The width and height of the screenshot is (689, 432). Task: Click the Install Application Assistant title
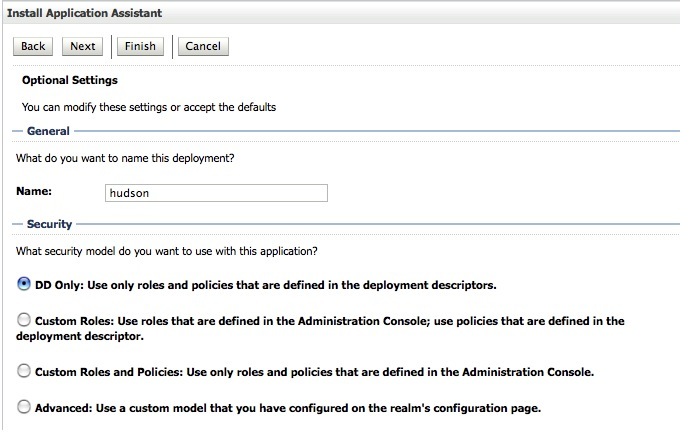(x=85, y=13)
